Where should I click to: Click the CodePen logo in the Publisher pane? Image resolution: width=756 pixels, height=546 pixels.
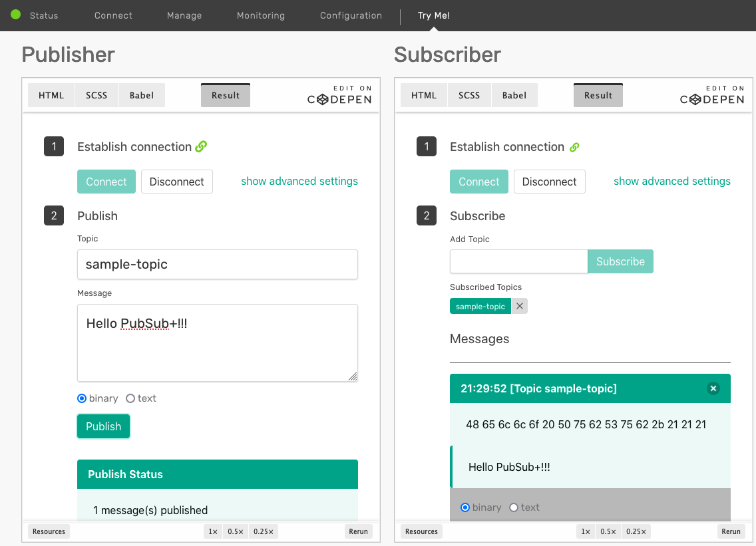[339, 98]
